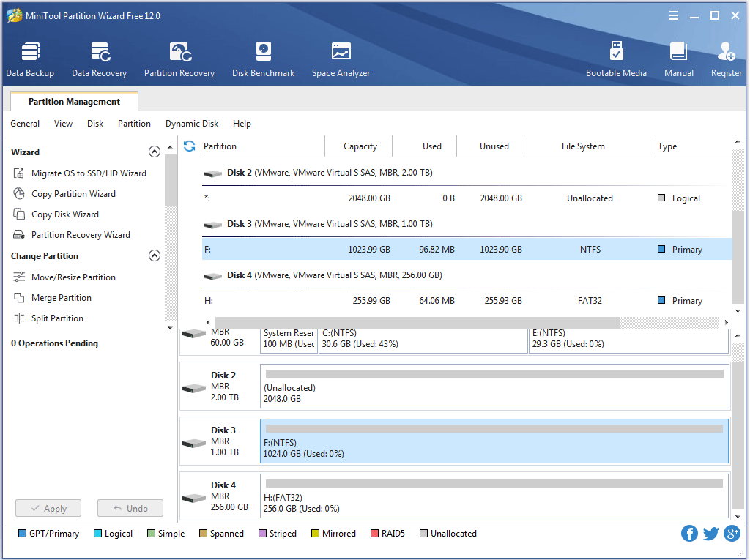750x560 pixels.
Task: Click the Logical legend color swatch
Action: 97,533
